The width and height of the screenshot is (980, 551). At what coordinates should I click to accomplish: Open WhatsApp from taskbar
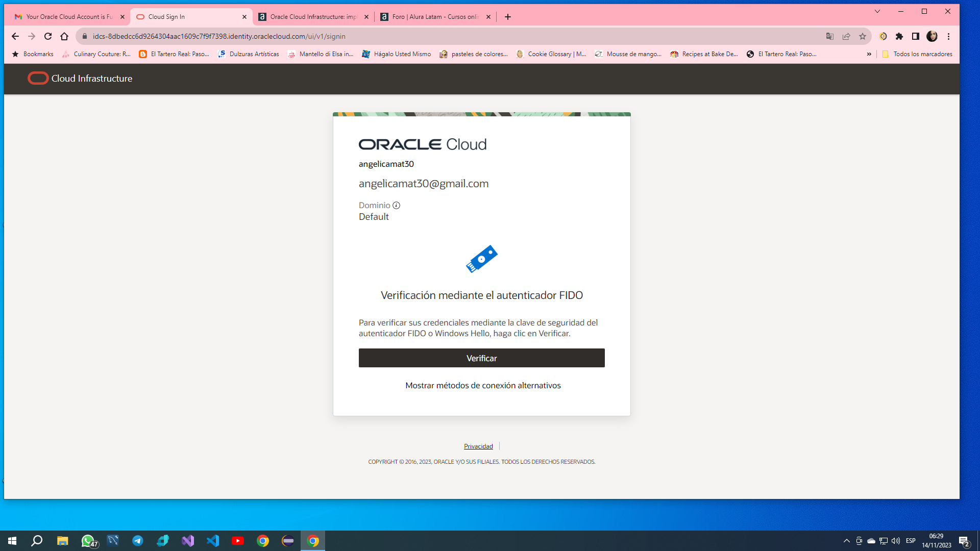88,541
